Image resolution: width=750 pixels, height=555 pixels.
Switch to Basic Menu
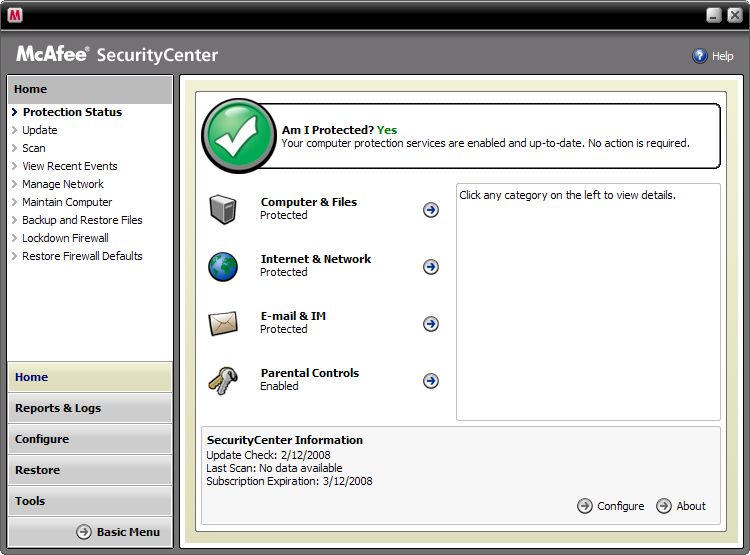118,532
